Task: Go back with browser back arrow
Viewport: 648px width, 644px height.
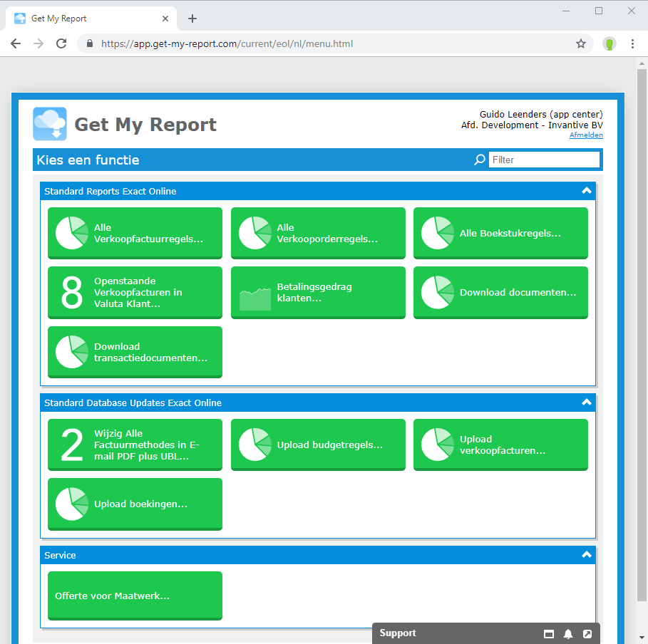Action: [x=16, y=43]
